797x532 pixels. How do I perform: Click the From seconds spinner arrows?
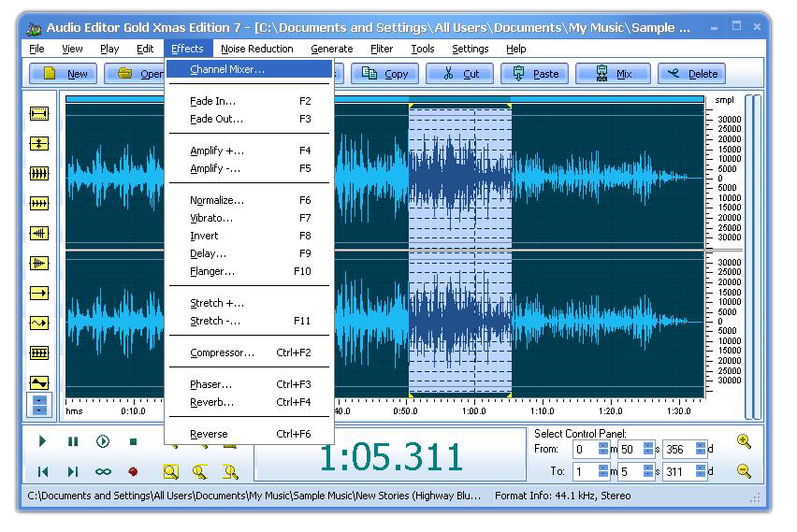point(648,449)
